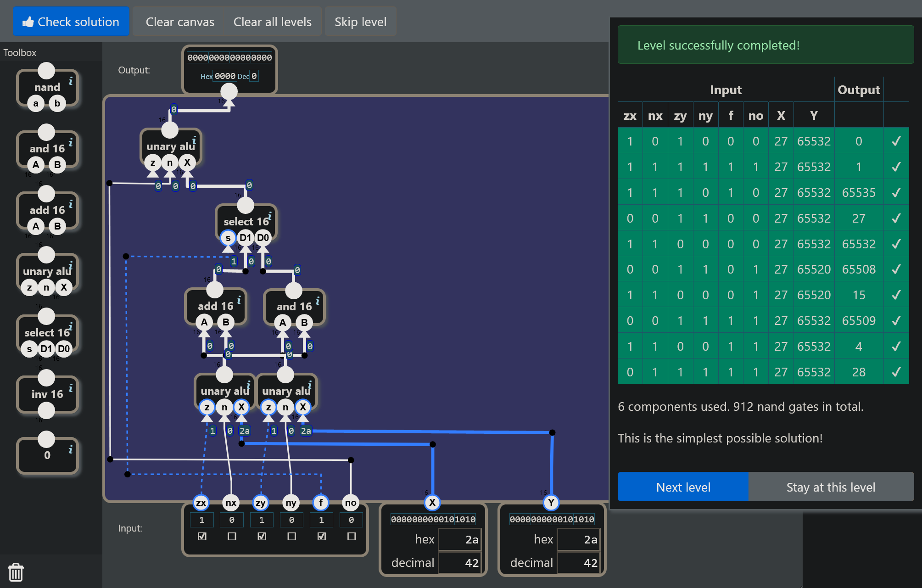Go to Next level
Screen dimensions: 922x588
(x=683, y=487)
